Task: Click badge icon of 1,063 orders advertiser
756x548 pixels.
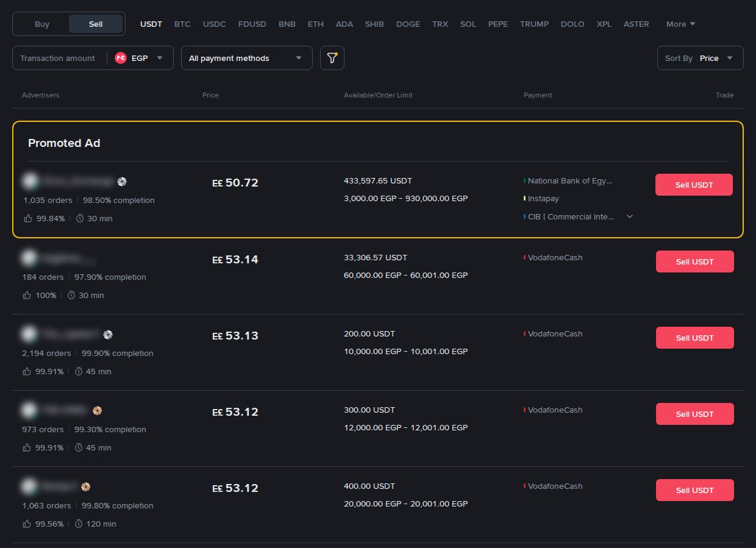Action: pos(86,487)
